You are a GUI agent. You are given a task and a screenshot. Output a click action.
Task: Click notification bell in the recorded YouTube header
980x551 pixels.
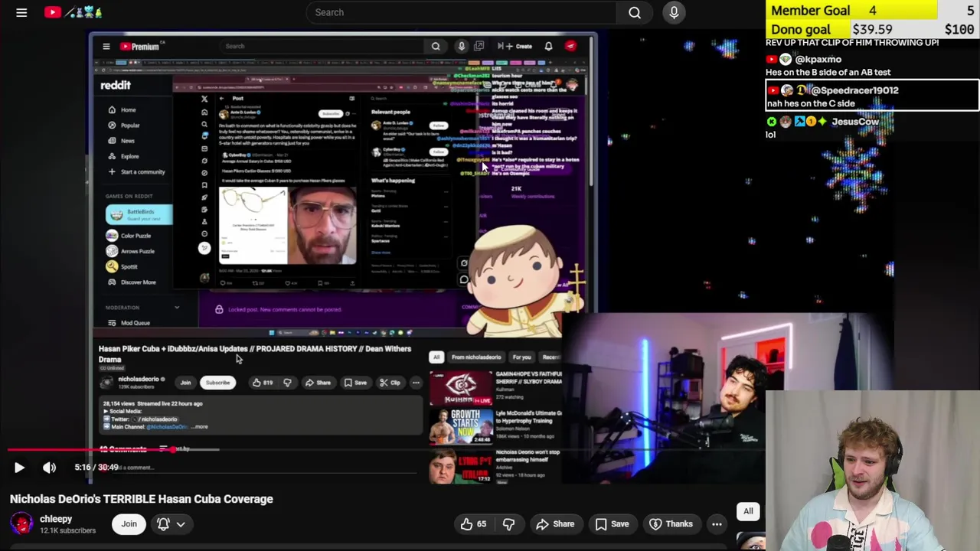548,47
